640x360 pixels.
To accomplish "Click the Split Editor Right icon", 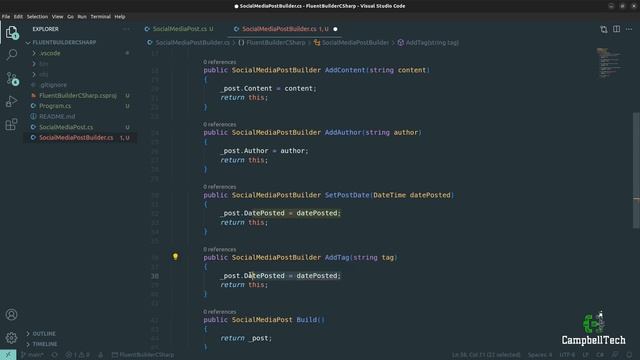I will coord(616,29).
